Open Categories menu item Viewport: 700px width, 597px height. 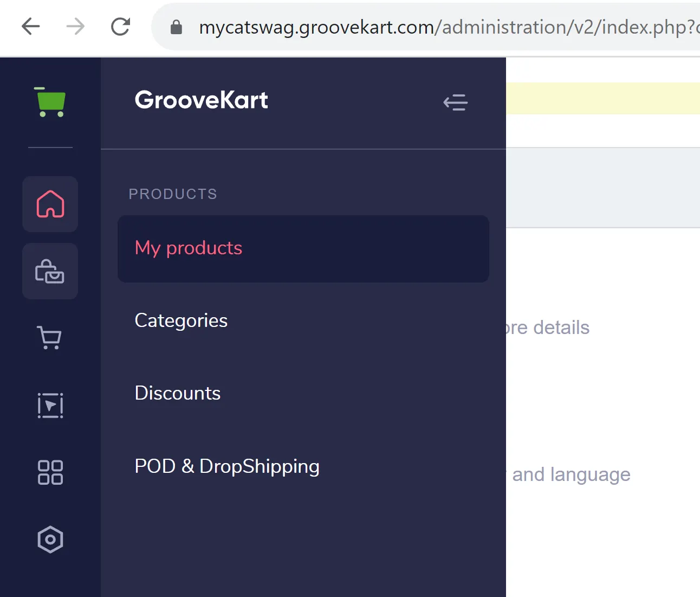tap(181, 320)
